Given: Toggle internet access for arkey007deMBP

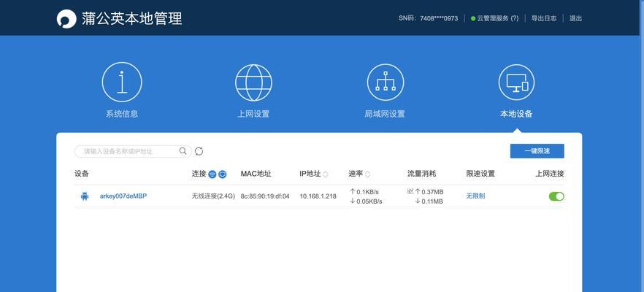Looking at the screenshot, I should tap(556, 196).
